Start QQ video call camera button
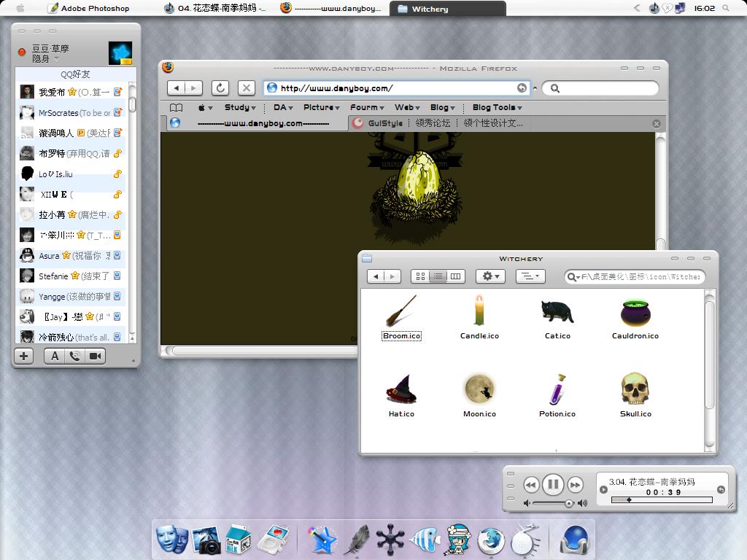Image resolution: width=747 pixels, height=560 pixels. [96, 356]
